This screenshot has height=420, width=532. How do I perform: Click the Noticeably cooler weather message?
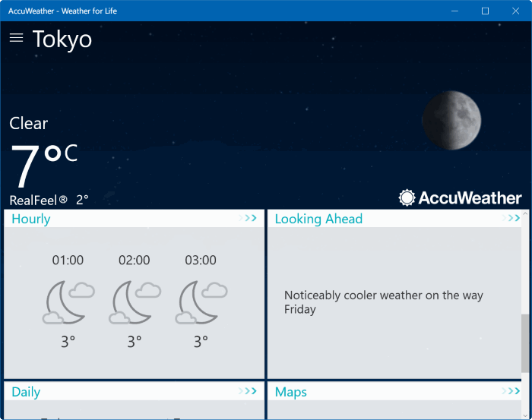pyautogui.click(x=383, y=302)
